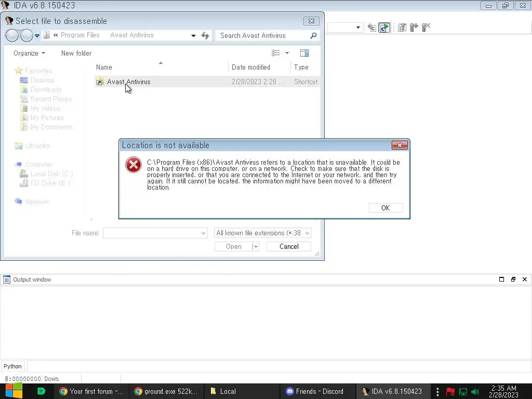Click Avast Antivirus in the address path
This screenshot has width=532, height=399.
[x=131, y=35]
